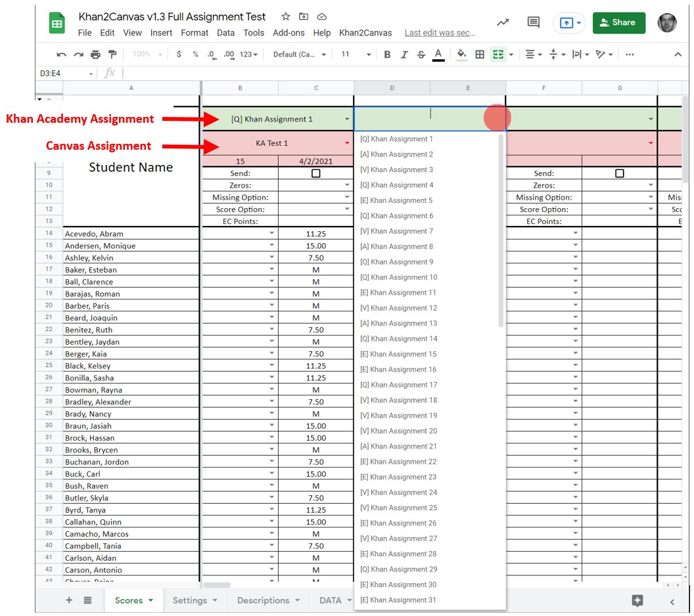Open the KA Test 1 assignment dropdown
This screenshot has height=616, width=694.
[x=348, y=144]
